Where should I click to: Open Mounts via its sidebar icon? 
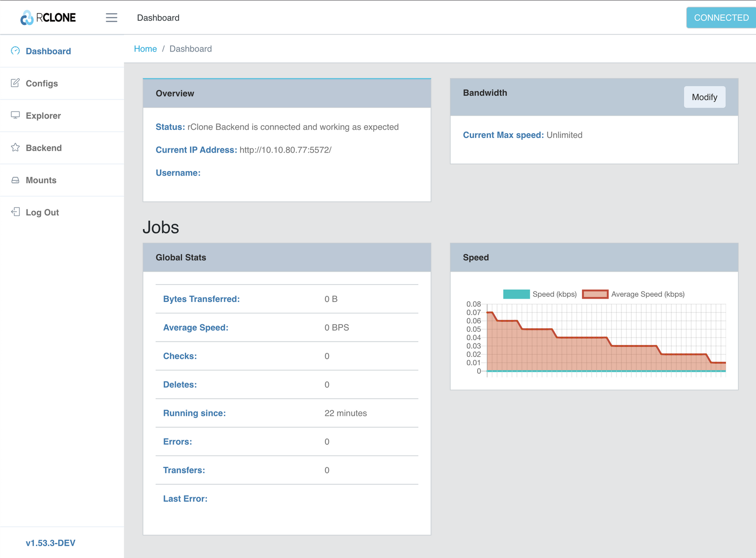pyautogui.click(x=16, y=180)
